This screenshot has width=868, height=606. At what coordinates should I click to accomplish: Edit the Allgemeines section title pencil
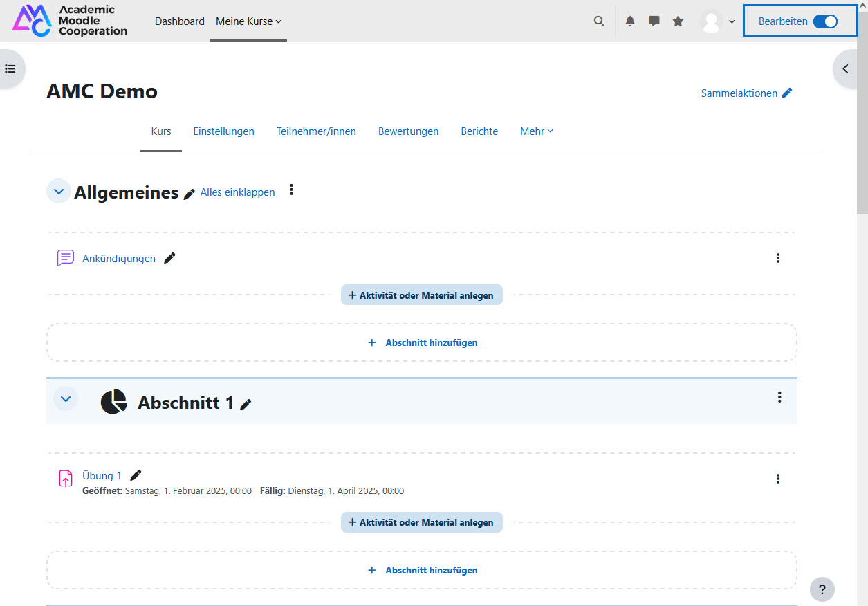189,194
